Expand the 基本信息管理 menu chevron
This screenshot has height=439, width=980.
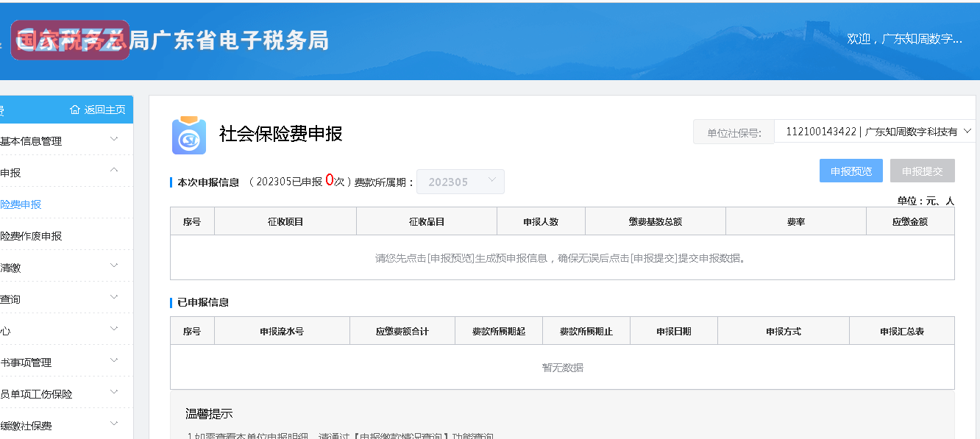(114, 139)
